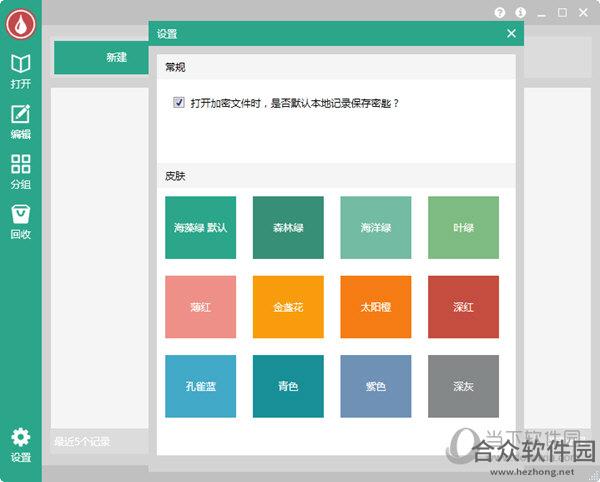This screenshot has height=482, width=600.
Task: Choose the 青色 skin swatch
Action: point(288,386)
